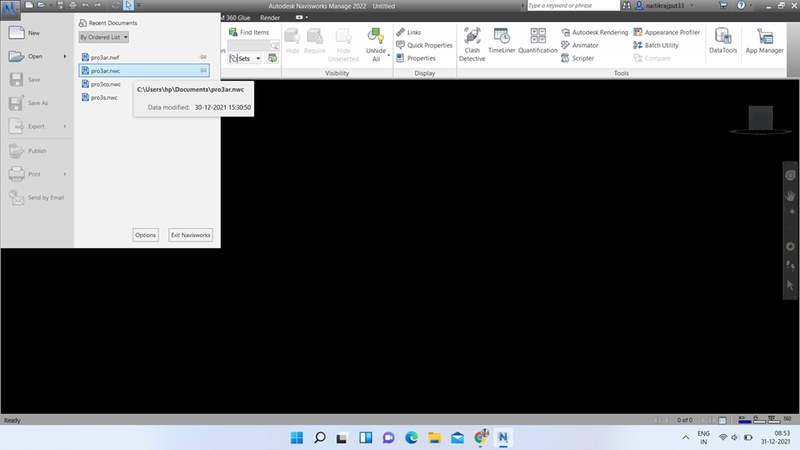Select the Walk footsteps tool on navigation bar
This screenshot has width=800, height=450.
pyautogui.click(x=790, y=265)
